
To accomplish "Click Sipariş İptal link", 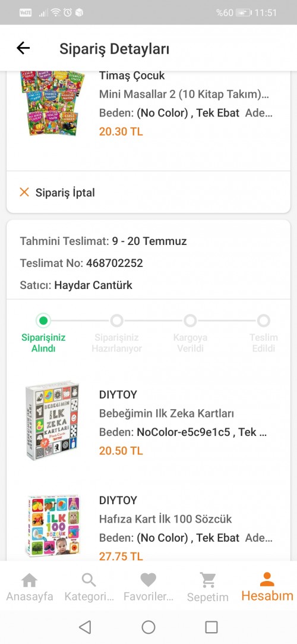I will coord(65,193).
